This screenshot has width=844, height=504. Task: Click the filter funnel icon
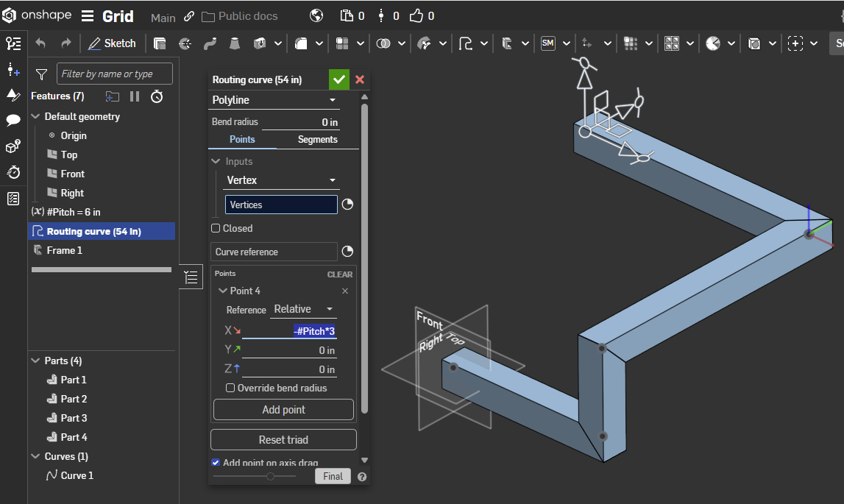point(42,74)
